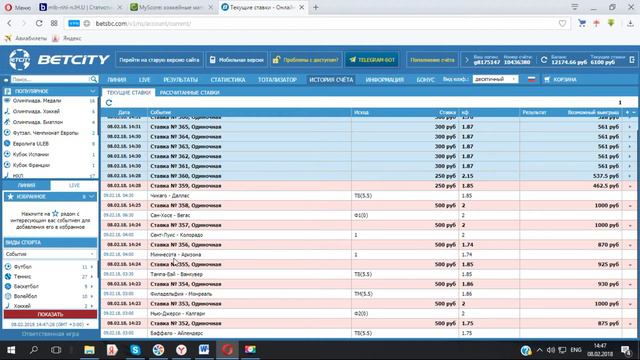This screenshot has width=640, height=360.
Task: Reload page with browser refresh button
Action: click(39, 23)
